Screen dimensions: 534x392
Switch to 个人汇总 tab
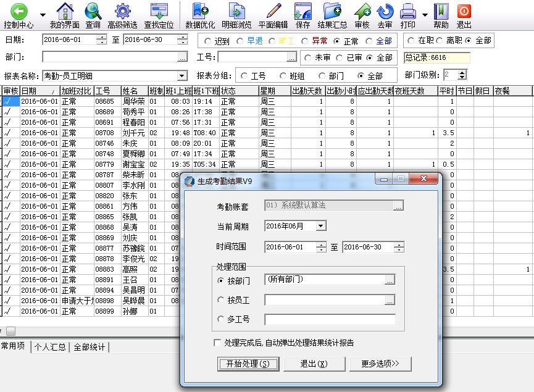click(x=51, y=347)
